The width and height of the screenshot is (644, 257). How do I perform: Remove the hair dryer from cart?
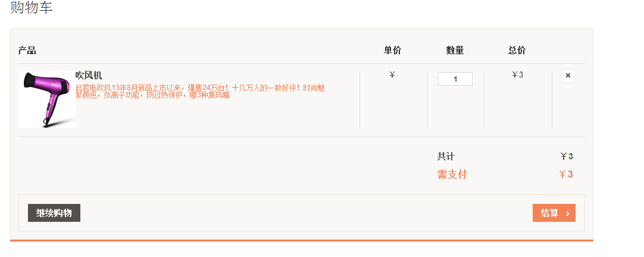coord(568,76)
